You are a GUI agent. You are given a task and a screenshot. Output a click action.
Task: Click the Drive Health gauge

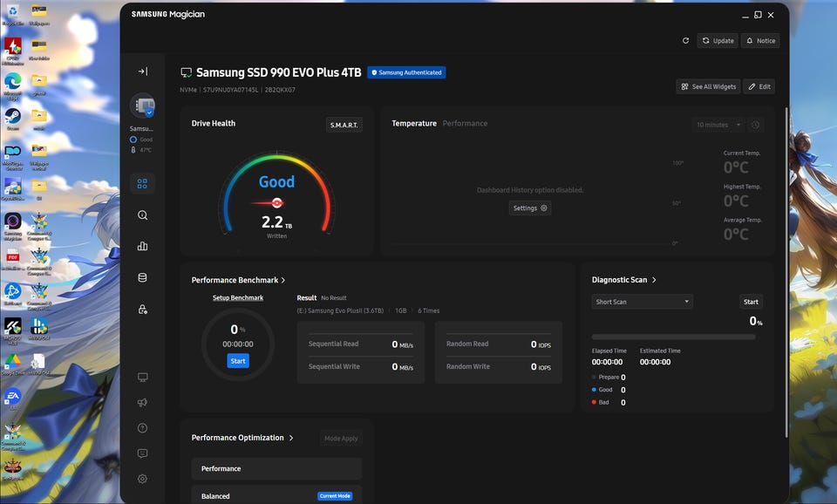[276, 195]
